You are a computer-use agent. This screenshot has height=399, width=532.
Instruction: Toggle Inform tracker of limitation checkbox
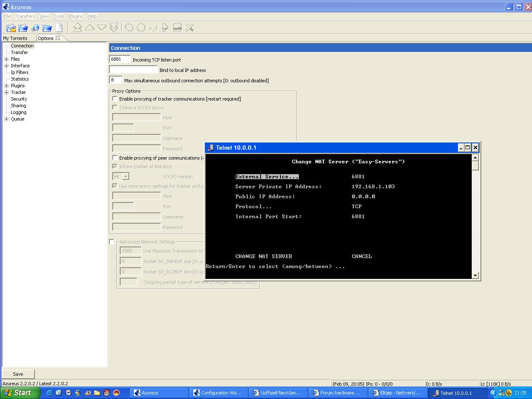tap(115, 167)
